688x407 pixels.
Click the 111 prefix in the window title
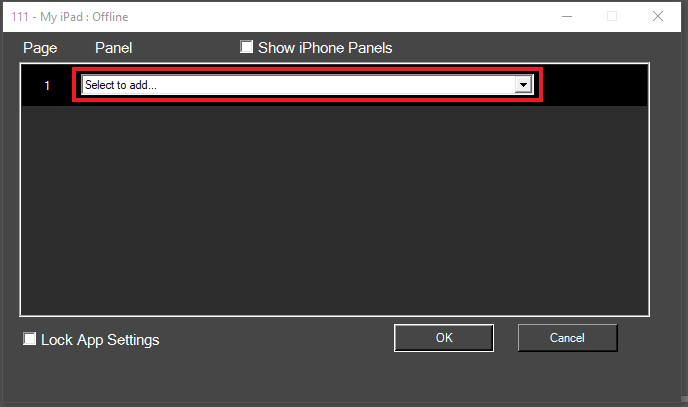click(x=20, y=17)
